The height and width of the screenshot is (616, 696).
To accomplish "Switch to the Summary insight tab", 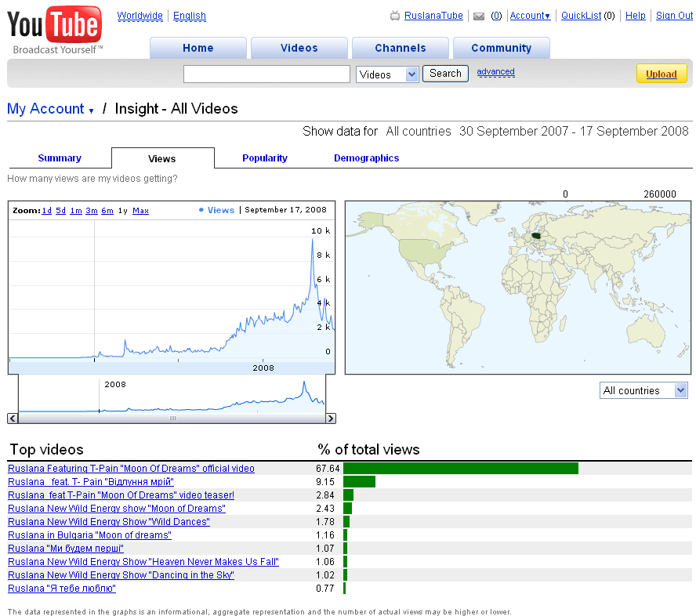I will coord(60,158).
